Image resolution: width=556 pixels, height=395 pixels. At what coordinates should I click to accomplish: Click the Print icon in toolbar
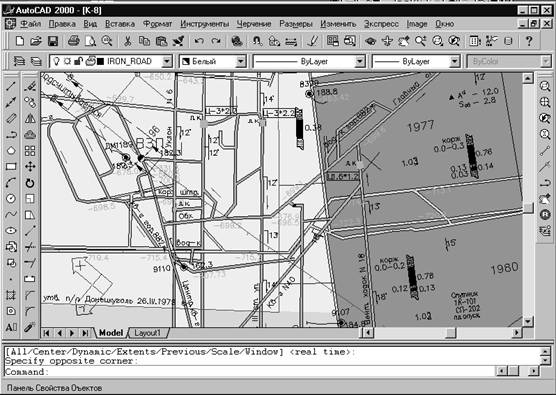click(x=74, y=41)
